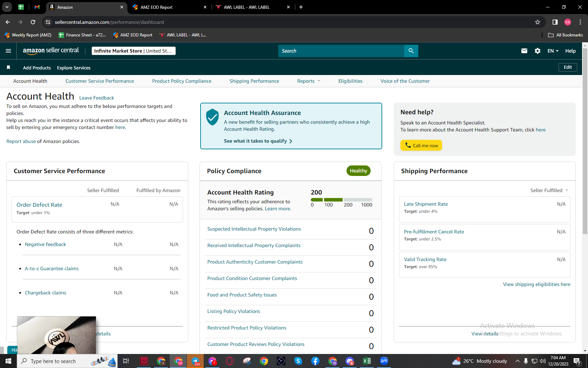Image resolution: width=588 pixels, height=368 pixels.
Task: Switch to the AMZ EOD Report tab
Action: pos(170,7)
